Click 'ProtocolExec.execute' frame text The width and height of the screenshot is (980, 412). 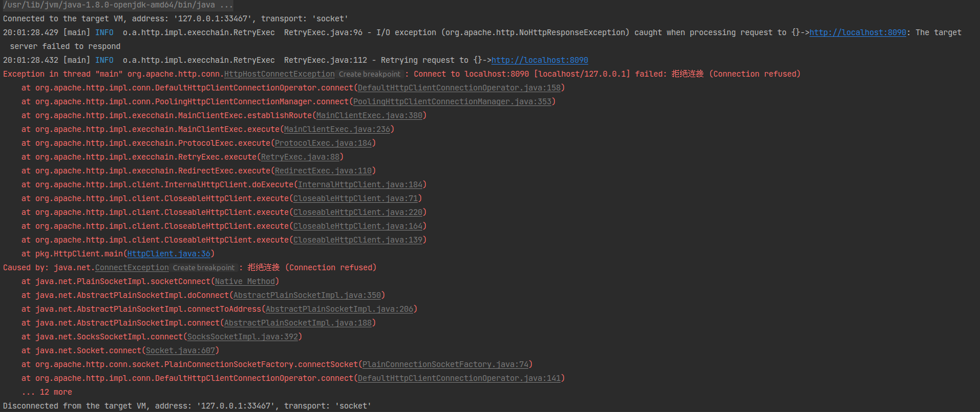click(224, 143)
